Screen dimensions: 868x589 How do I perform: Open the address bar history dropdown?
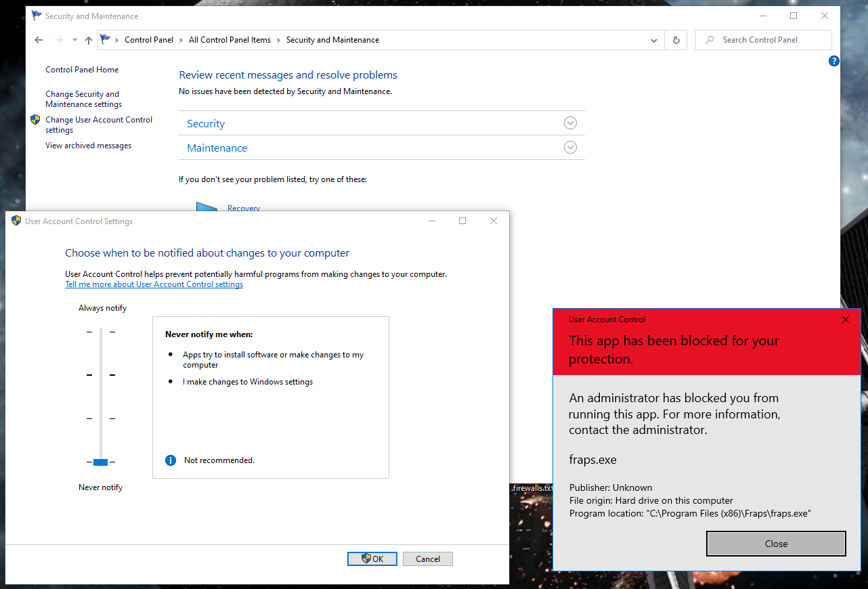[654, 40]
